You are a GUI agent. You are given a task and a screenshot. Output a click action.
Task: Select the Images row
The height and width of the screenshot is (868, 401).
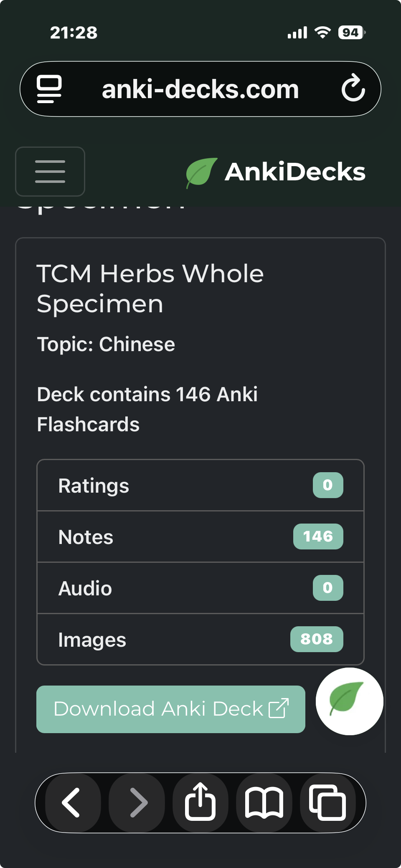(x=167, y=640)
